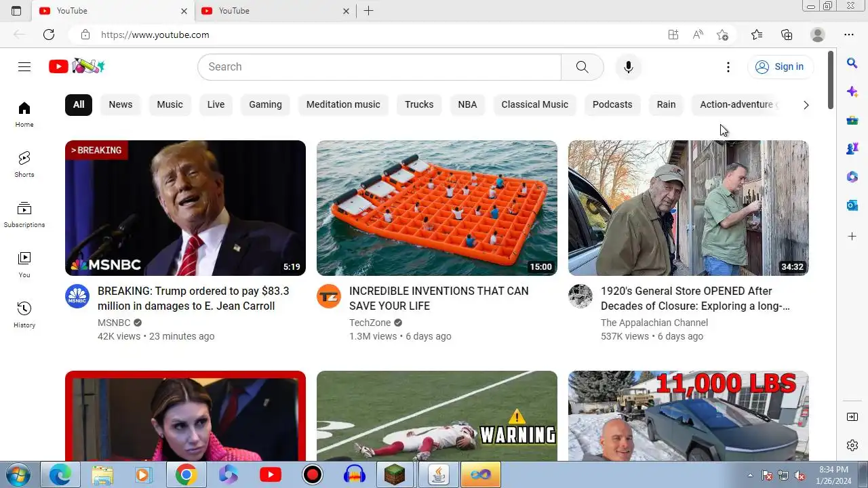Screen dimensions: 868x488
Task: Open browser profile icon
Action: pos(818,35)
